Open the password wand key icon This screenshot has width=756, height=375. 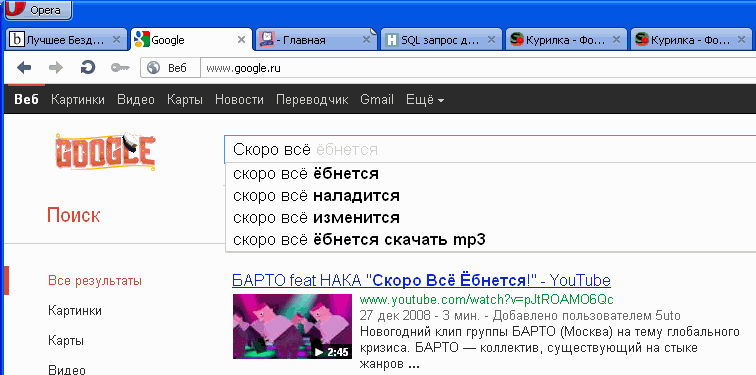[120, 68]
